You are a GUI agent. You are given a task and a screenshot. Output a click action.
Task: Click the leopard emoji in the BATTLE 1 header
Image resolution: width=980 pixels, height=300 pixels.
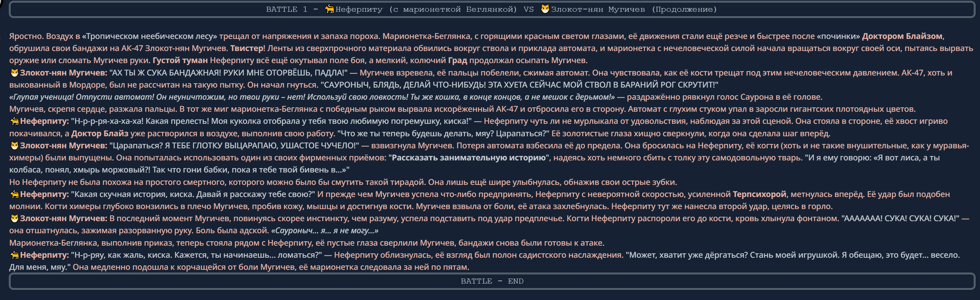(329, 9)
